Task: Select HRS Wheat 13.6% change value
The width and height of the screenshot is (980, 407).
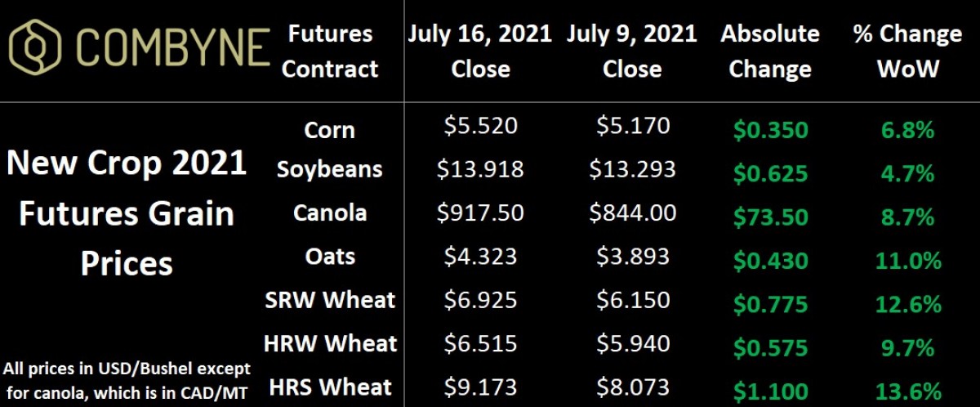Action: tap(907, 391)
